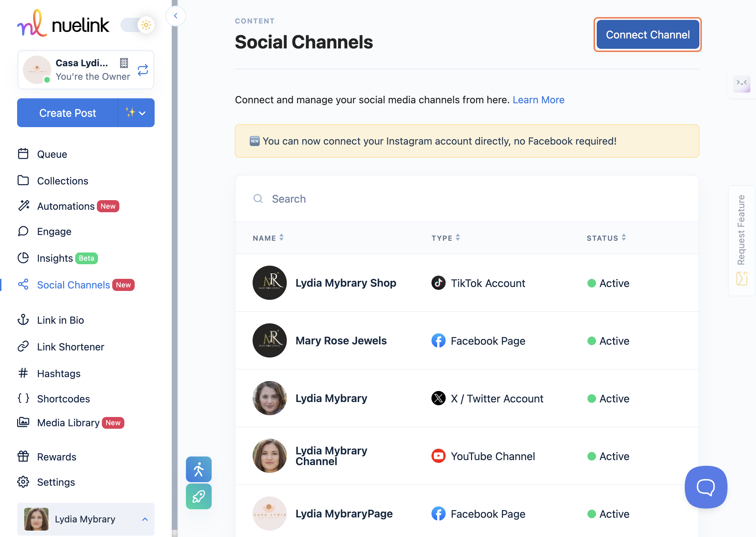The height and width of the screenshot is (537, 756).
Task: Go to Automations
Action: pos(66,206)
